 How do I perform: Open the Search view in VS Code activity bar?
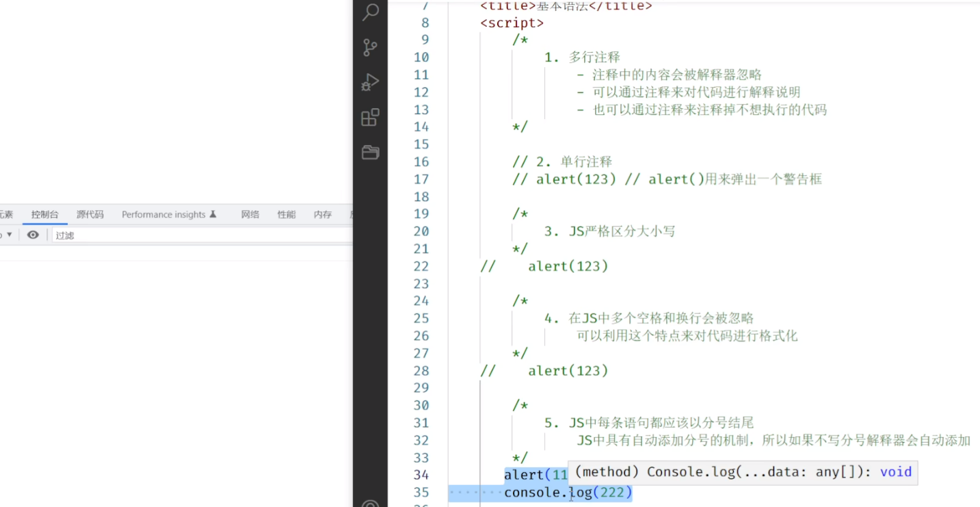point(371,12)
